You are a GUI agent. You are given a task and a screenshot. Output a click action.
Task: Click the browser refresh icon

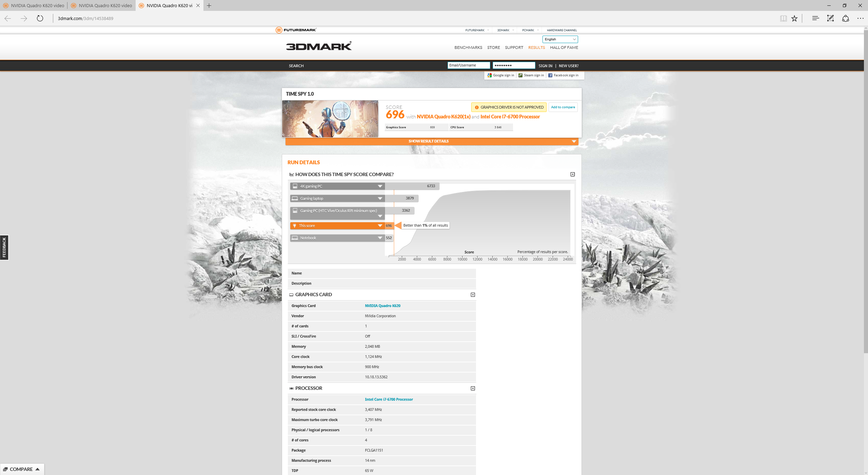coord(40,18)
